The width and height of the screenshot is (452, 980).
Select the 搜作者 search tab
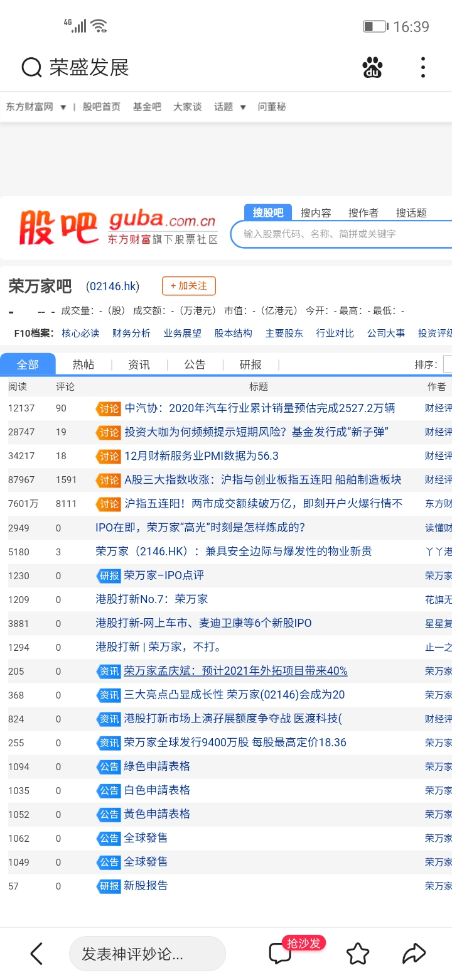coord(363,213)
